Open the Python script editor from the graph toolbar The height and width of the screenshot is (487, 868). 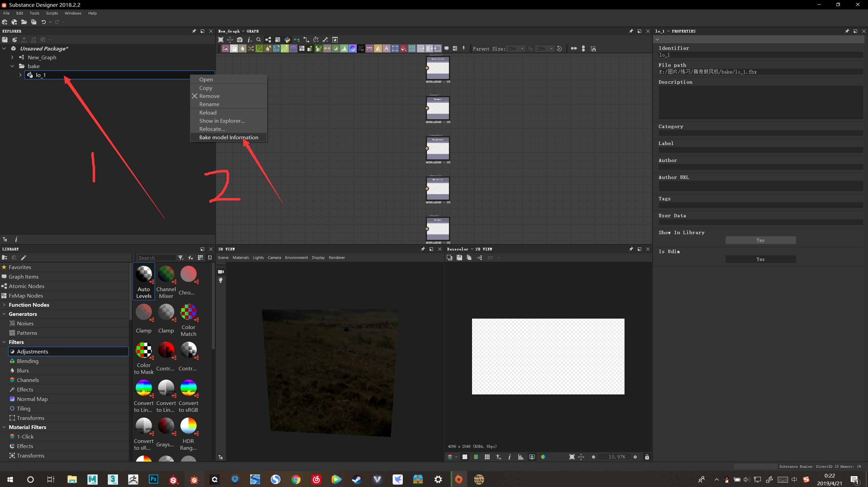[x=287, y=40]
